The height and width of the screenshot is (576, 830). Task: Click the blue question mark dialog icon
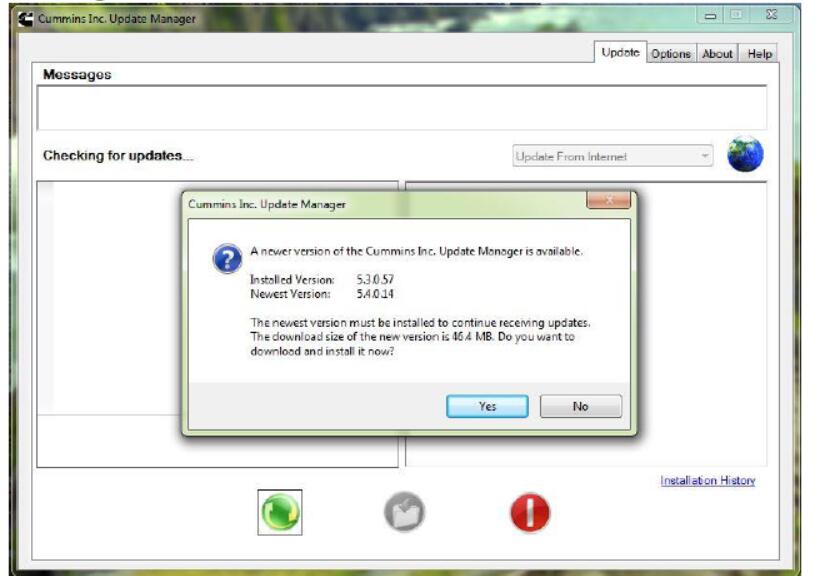[228, 258]
